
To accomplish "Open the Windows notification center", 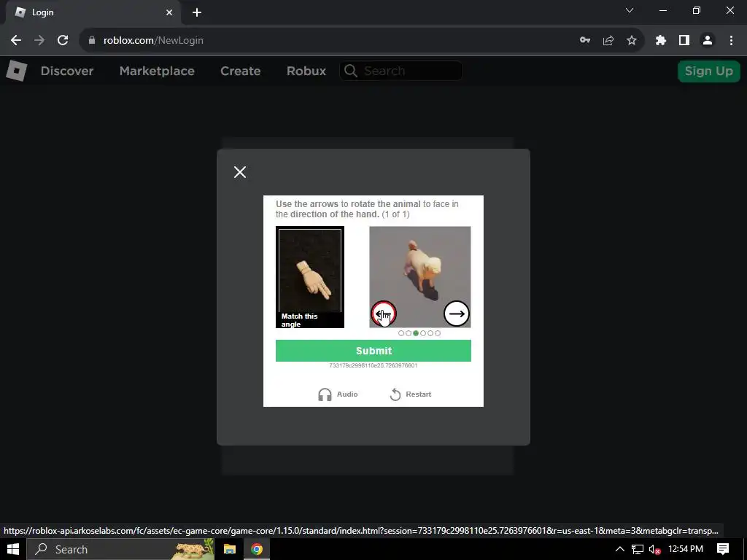I will [x=723, y=549].
